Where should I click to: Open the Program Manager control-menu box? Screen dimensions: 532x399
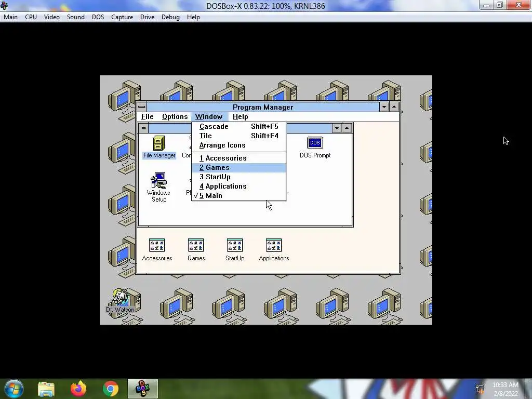[142, 107]
